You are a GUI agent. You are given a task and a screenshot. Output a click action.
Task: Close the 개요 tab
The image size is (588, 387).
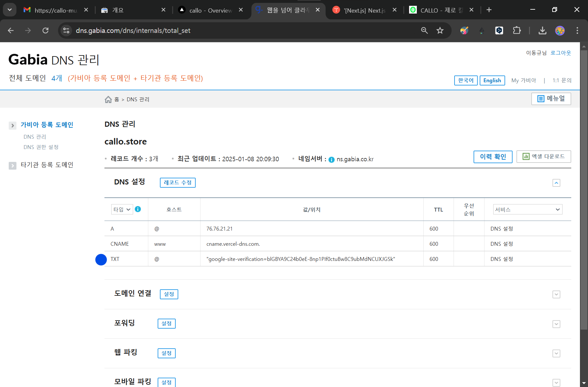(163, 10)
